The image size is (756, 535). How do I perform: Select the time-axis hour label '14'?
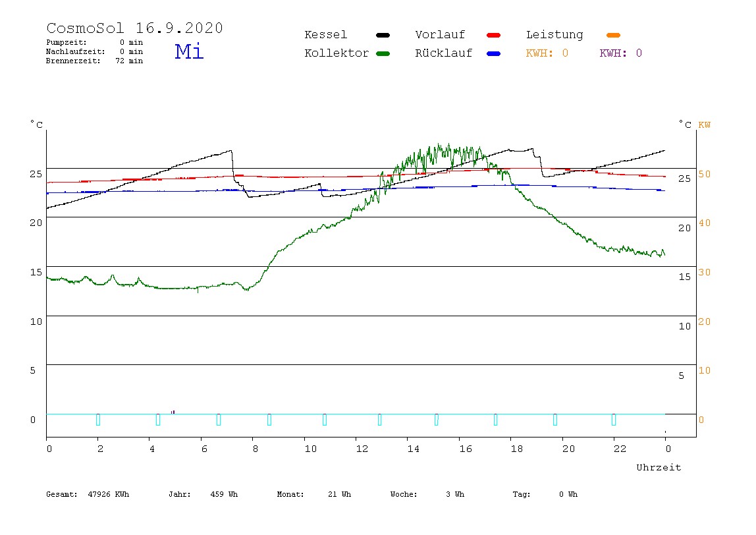point(414,449)
